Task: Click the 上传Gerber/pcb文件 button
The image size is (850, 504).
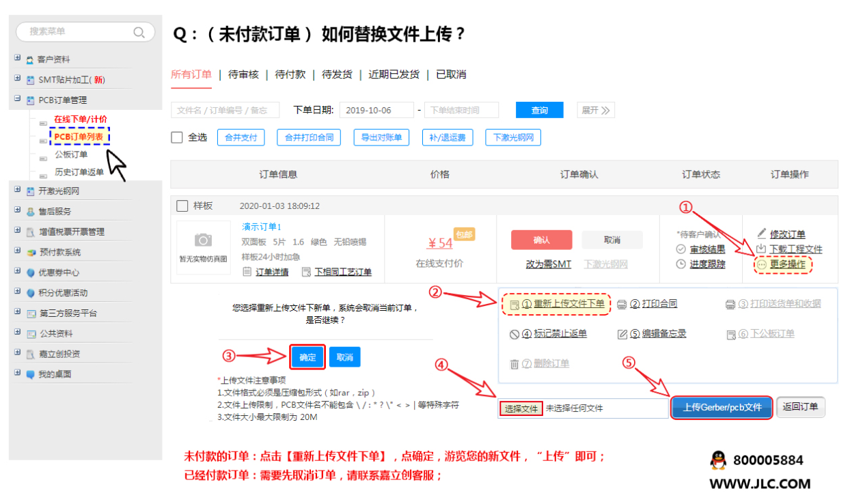Action: tap(722, 408)
